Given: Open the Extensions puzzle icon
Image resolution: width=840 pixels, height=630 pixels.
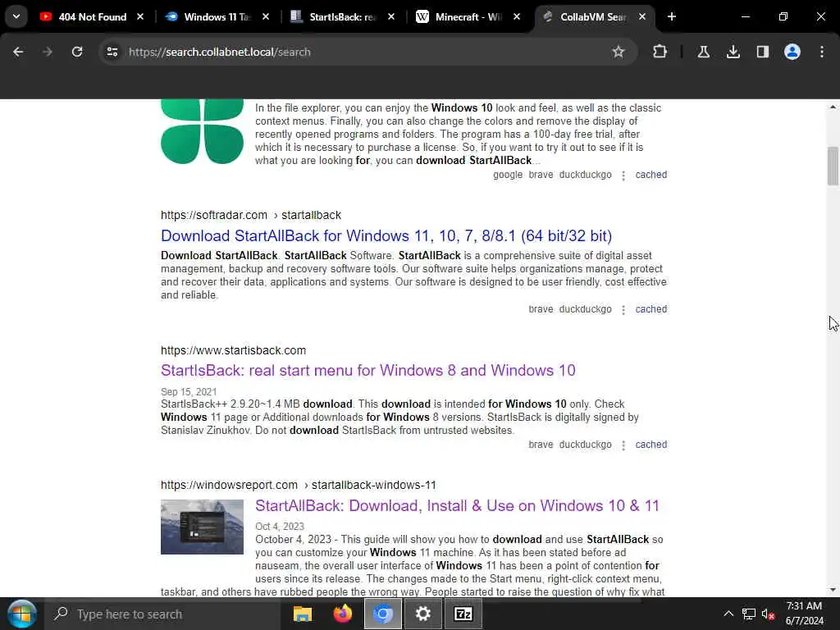Looking at the screenshot, I should click(660, 52).
